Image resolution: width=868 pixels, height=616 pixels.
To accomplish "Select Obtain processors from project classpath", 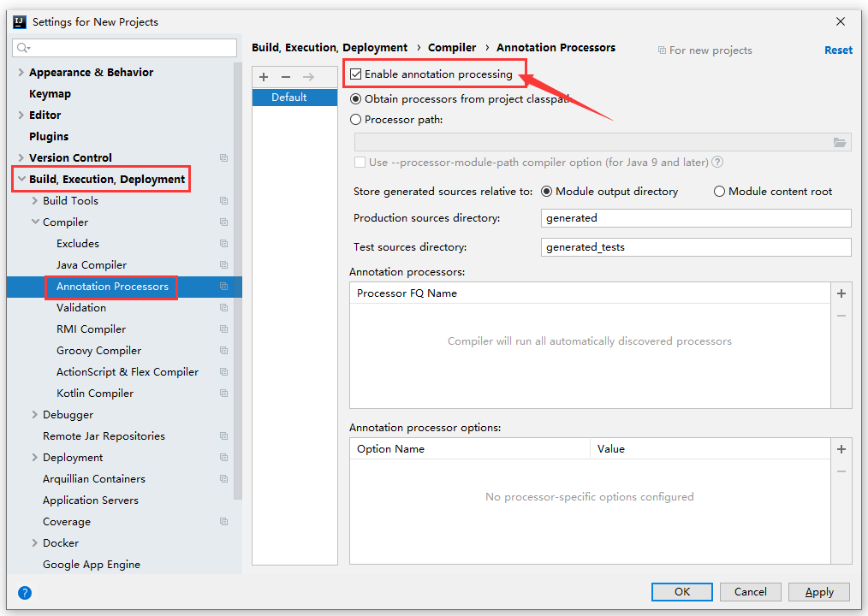I will coord(356,99).
